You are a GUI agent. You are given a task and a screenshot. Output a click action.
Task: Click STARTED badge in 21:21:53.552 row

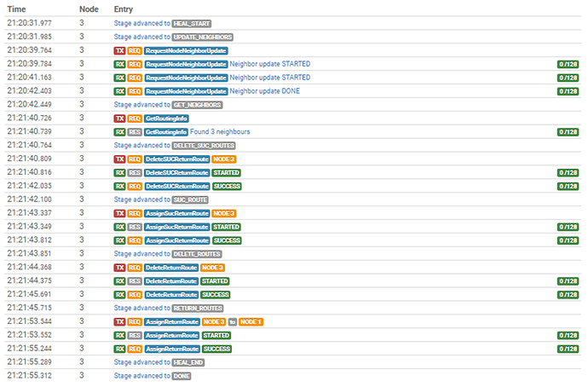click(x=216, y=335)
